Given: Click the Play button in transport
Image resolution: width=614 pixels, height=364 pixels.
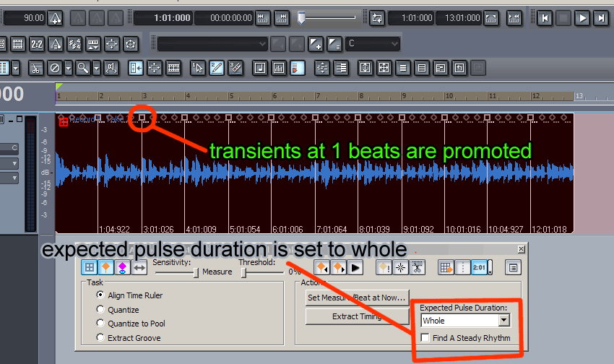Looking at the screenshot, I should point(582,18).
